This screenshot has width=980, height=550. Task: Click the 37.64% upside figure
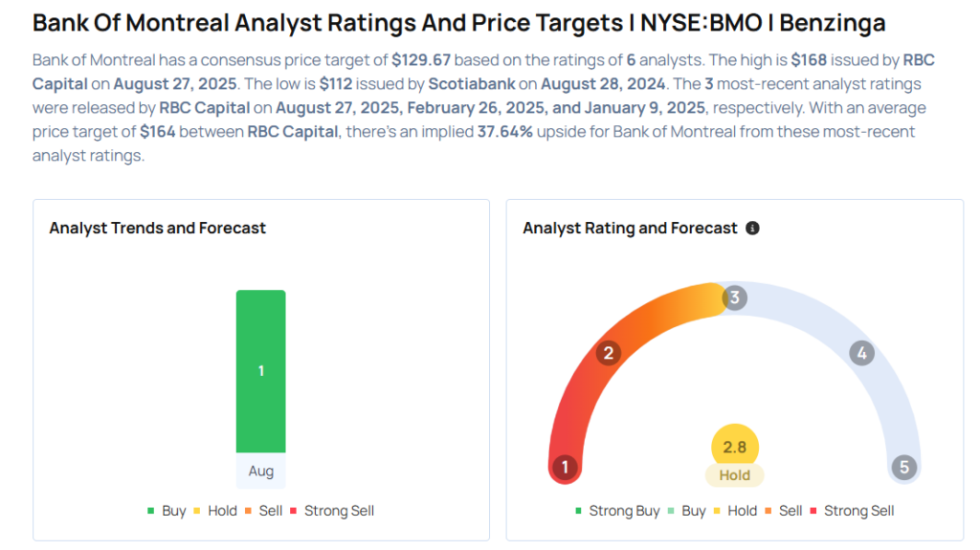click(504, 132)
